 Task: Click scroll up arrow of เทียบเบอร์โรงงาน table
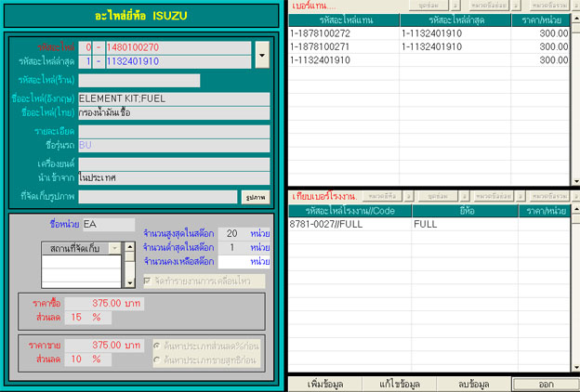tap(575, 209)
